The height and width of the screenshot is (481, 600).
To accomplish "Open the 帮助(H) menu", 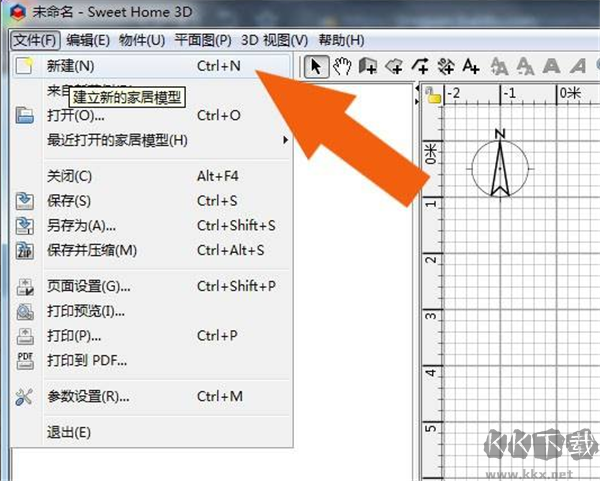I will [x=341, y=40].
